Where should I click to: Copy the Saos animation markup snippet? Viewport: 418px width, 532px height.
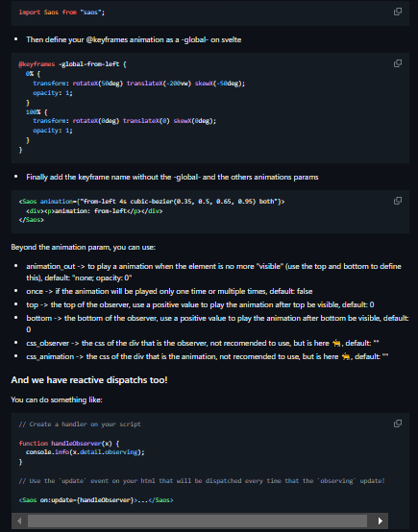coord(397,201)
